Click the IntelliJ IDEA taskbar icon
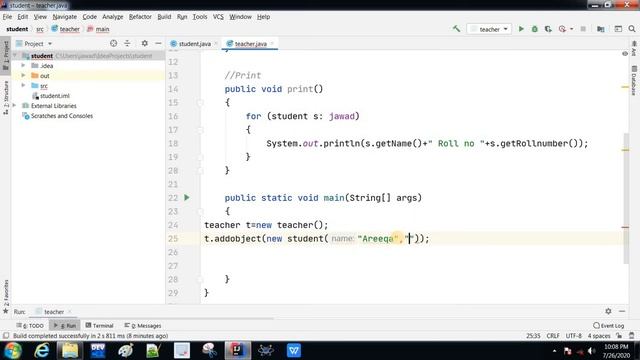The height and width of the screenshot is (360, 640). tap(238, 350)
